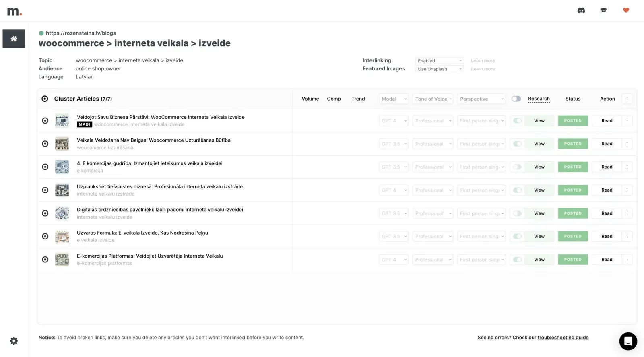Open more options for Digitālās tirdzniecības pavēlnieki row

coord(627,213)
